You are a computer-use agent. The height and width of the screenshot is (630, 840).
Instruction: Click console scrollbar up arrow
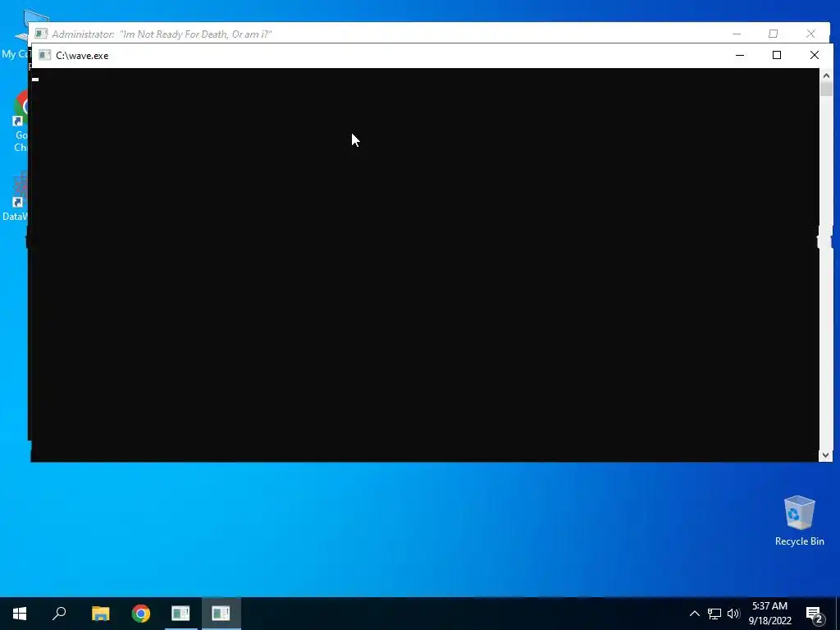point(825,75)
